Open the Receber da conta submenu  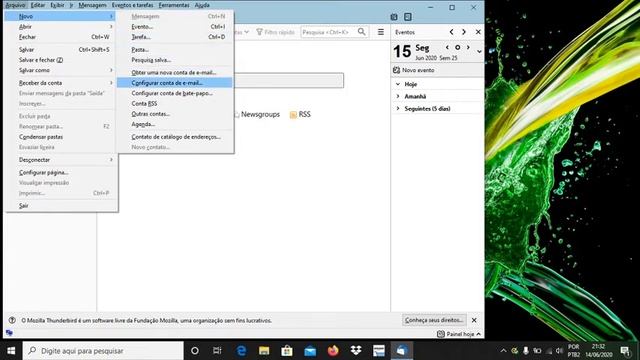tap(61, 83)
